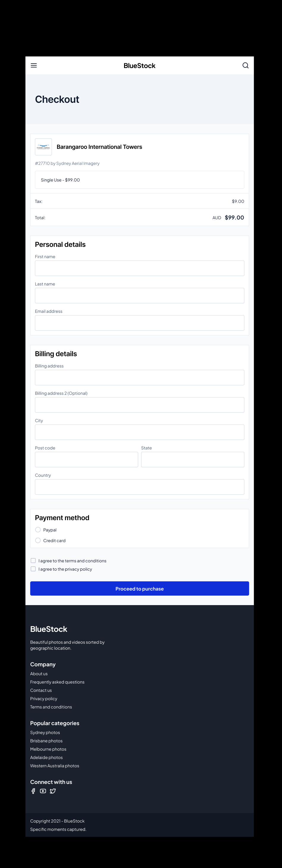The height and width of the screenshot is (868, 282).
Task: Click the BlueStock footer logo
Action: click(x=48, y=629)
